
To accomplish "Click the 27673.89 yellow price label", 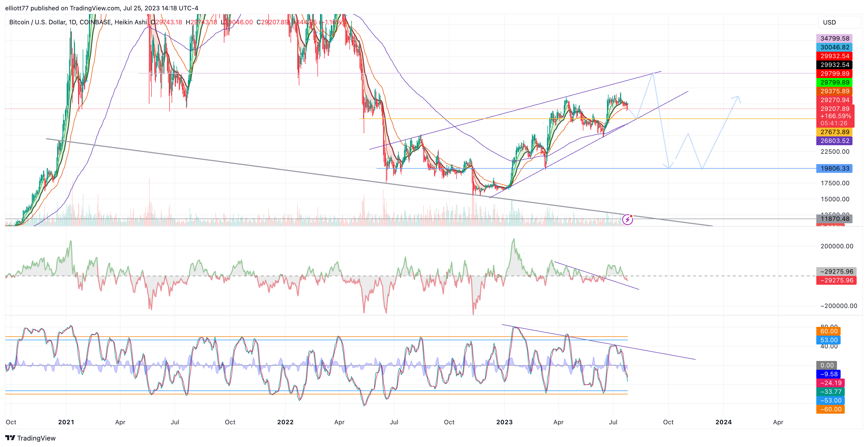I will (834, 132).
